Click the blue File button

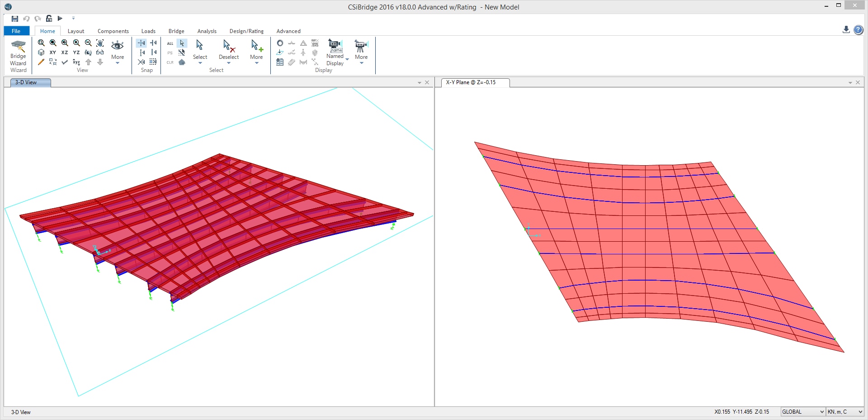pyautogui.click(x=16, y=31)
